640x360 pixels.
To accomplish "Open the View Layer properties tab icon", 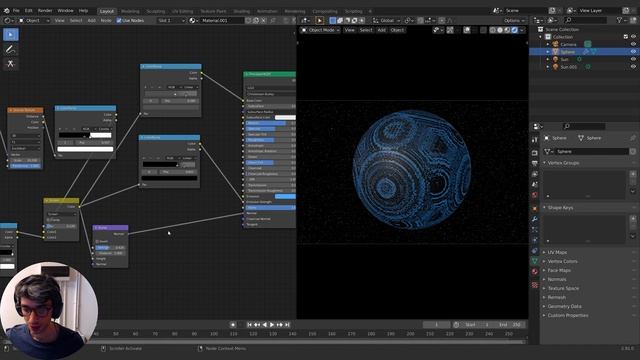I will coord(535,174).
